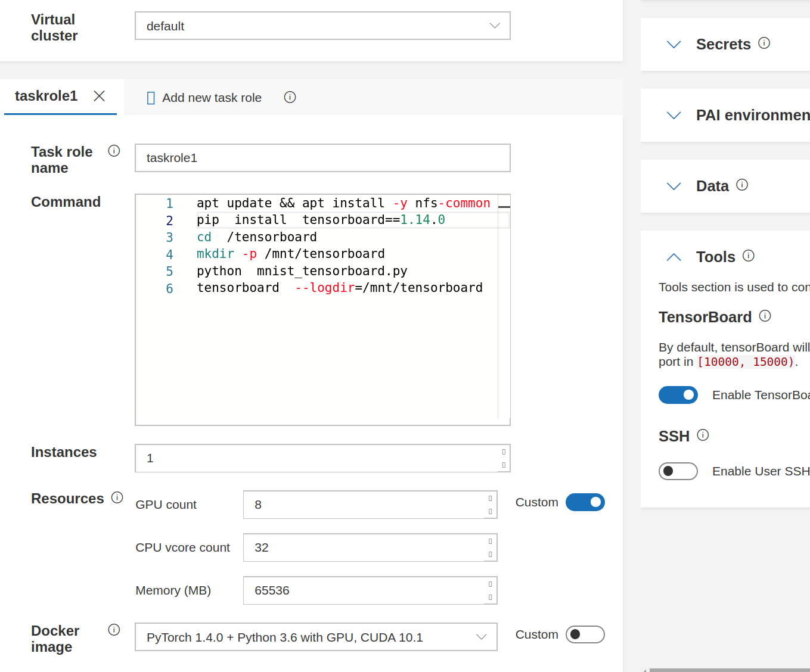The height and width of the screenshot is (672, 810).
Task: Open the SSH info tooltip
Action: [703, 435]
